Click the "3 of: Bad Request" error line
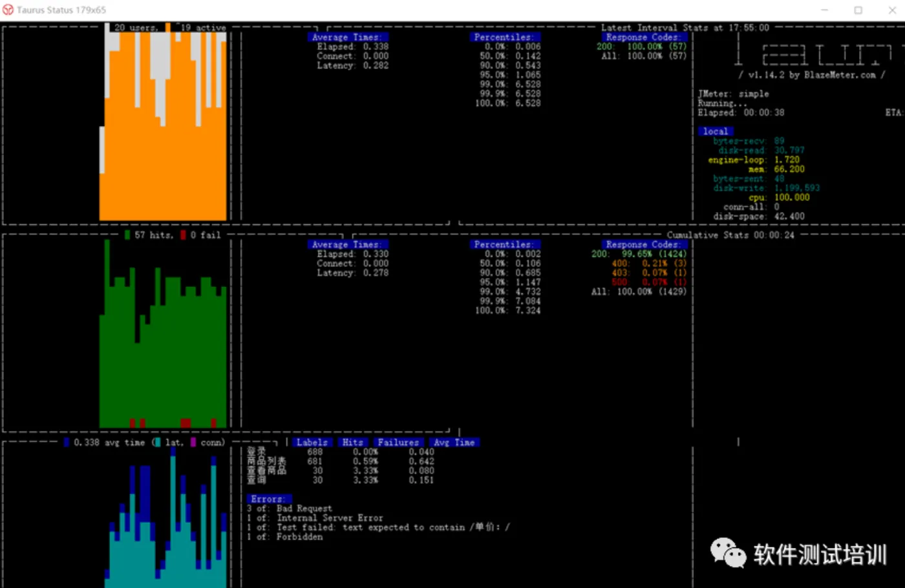905x588 pixels. [289, 509]
